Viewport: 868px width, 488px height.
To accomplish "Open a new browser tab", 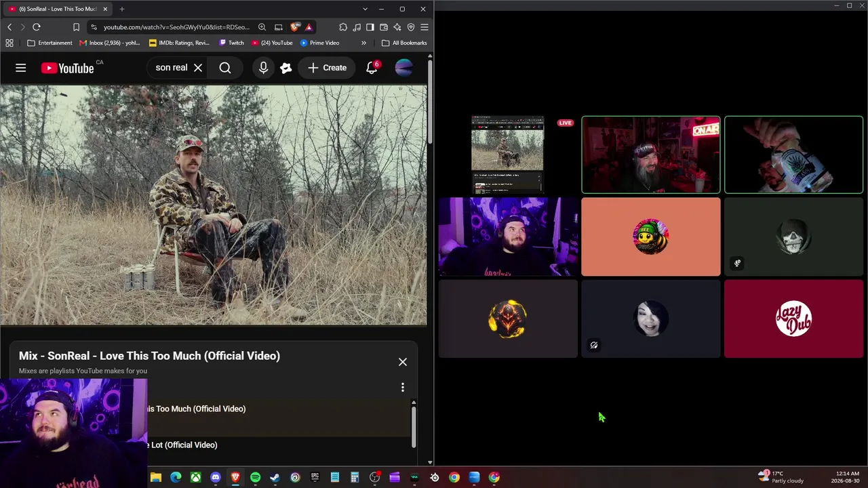I will pos(122,9).
